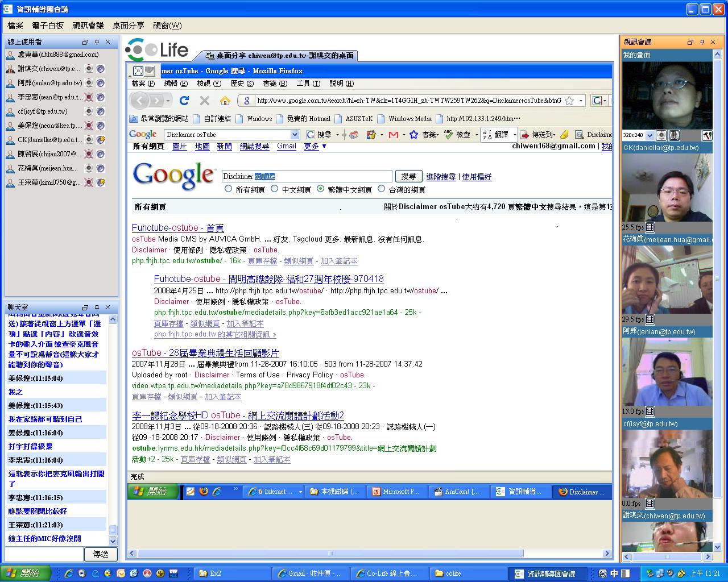The height and width of the screenshot is (582, 728).
Task: Click Firefox reload button in shared desktop
Action: pyautogui.click(x=184, y=101)
